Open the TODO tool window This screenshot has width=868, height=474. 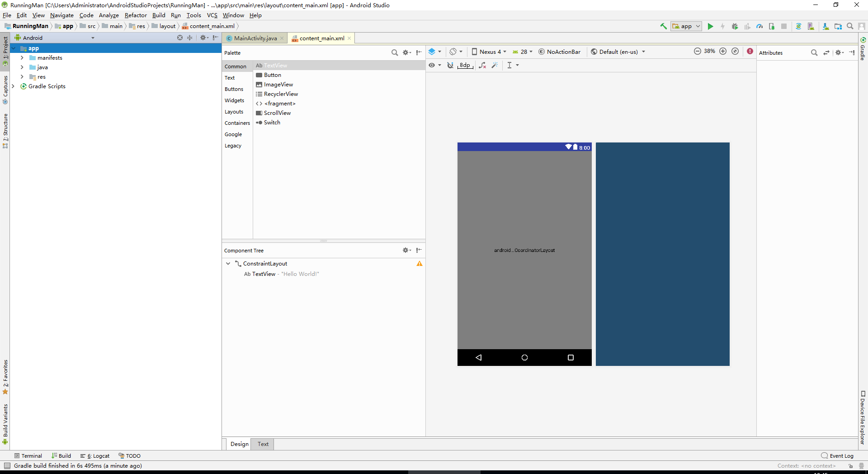click(129, 456)
